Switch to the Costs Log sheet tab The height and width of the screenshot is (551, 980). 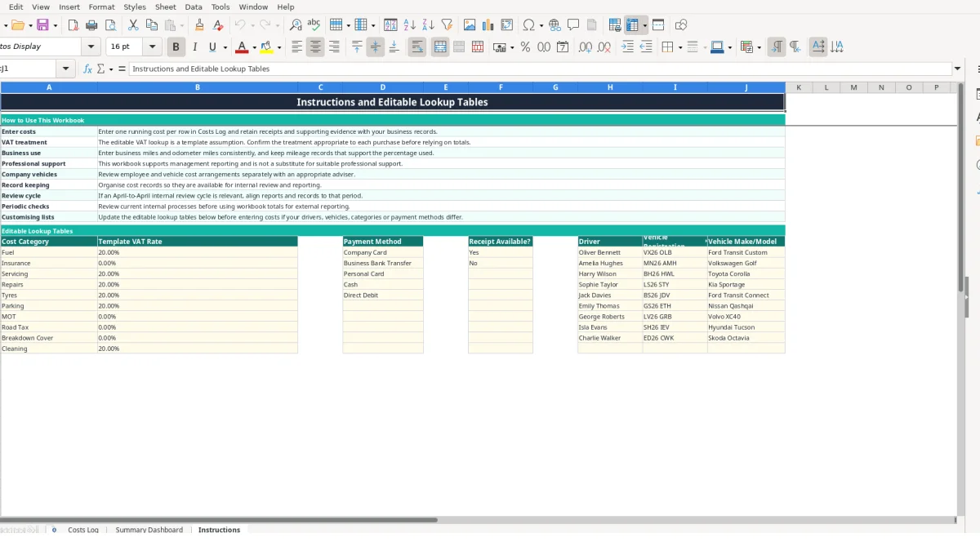(x=83, y=530)
